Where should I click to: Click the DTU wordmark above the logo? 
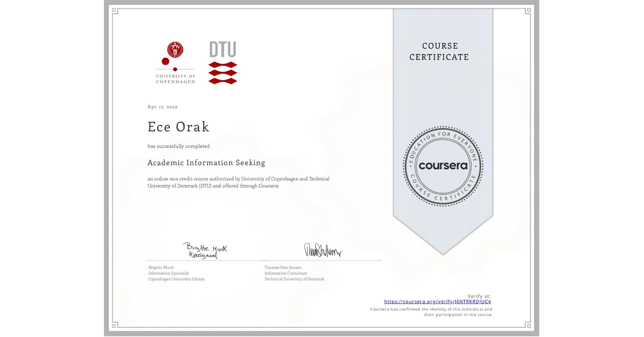[223, 49]
